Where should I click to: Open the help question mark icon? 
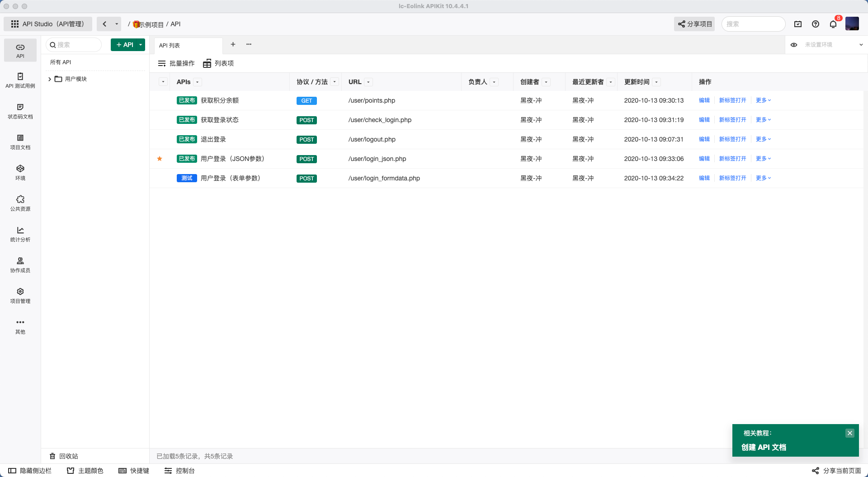click(x=816, y=24)
